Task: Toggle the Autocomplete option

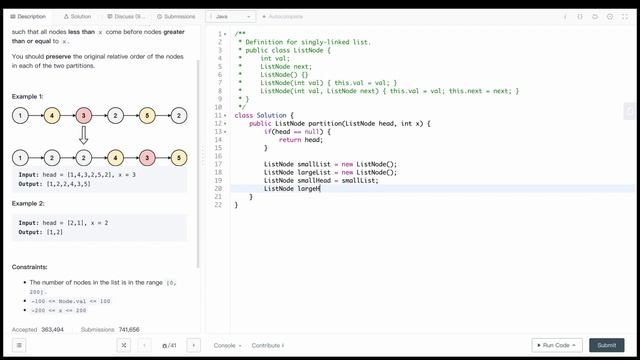Action: 282,17
